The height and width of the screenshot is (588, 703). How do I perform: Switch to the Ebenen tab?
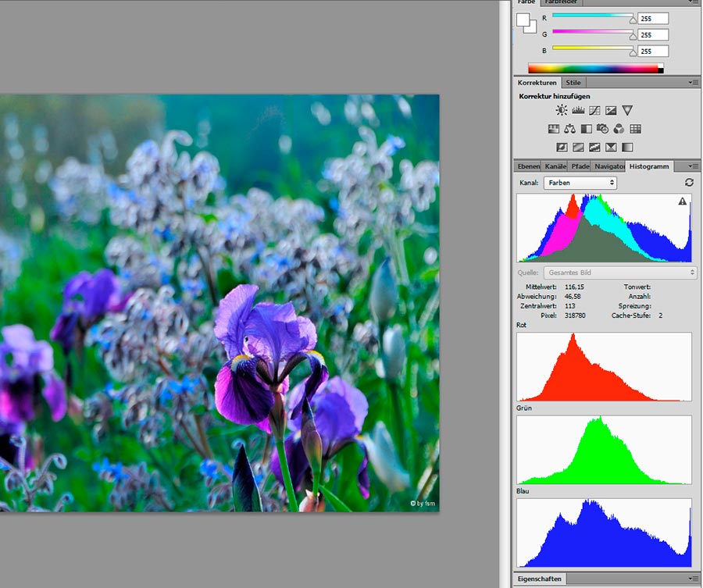[529, 166]
